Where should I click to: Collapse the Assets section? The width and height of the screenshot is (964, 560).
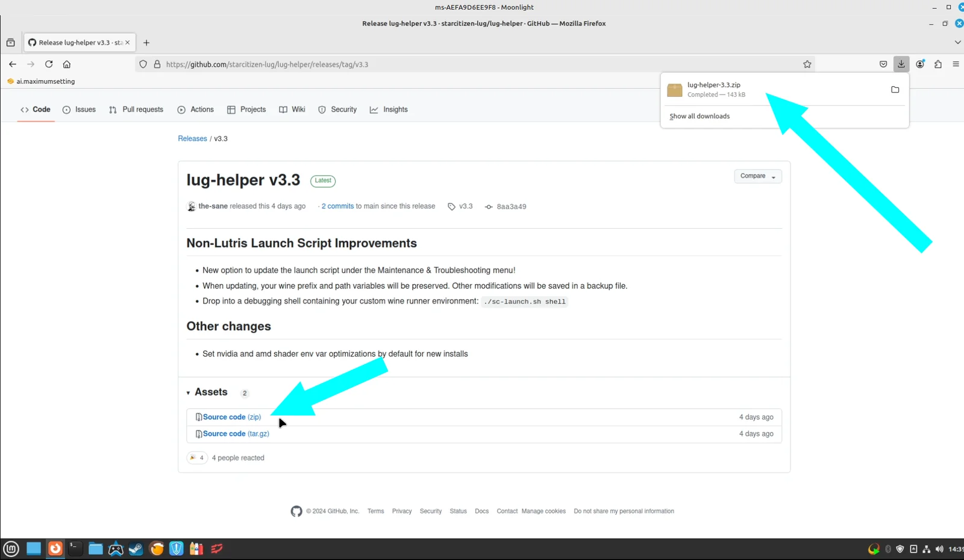click(207, 392)
